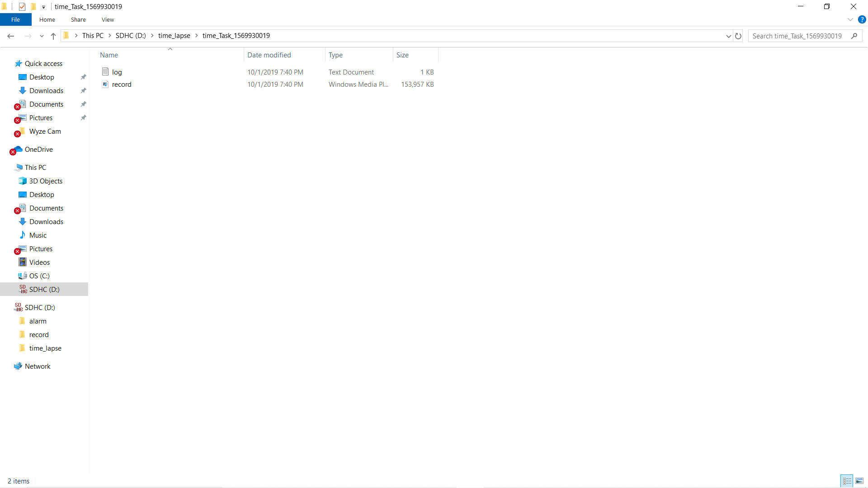Select the record video file icon

105,84
